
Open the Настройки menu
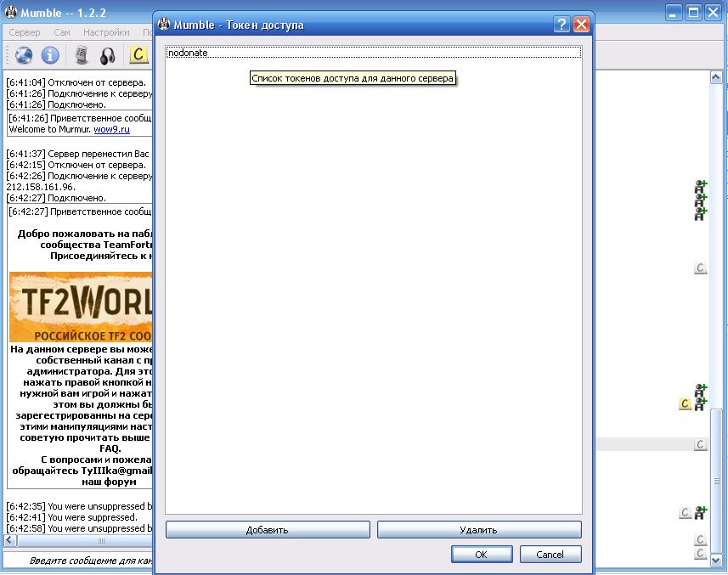tap(106, 32)
